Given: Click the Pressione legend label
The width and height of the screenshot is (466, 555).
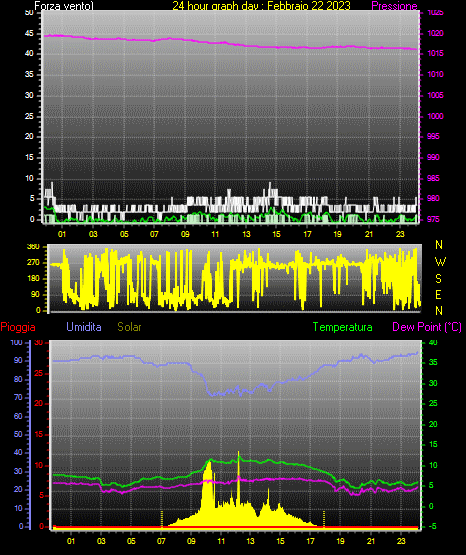Looking at the screenshot, I should (x=394, y=6).
